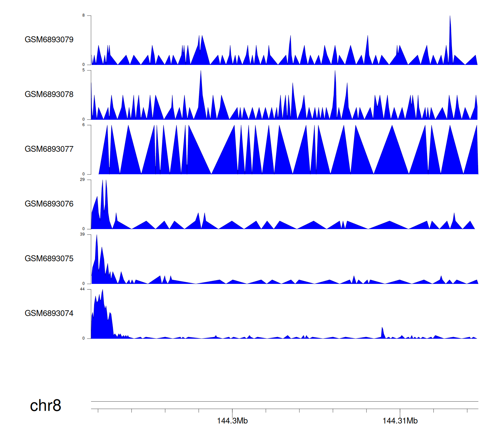Click the GSM6893077 track name

pyautogui.click(x=49, y=149)
